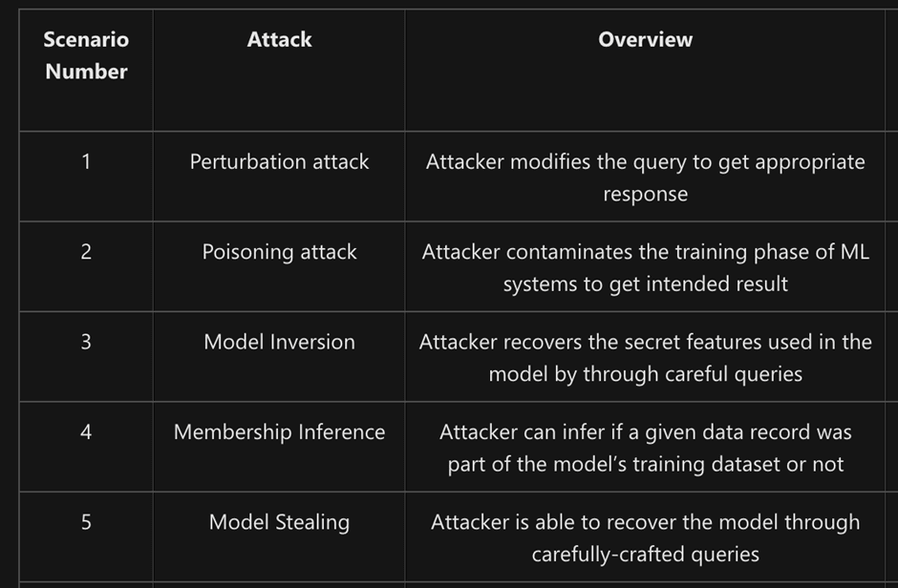Select the Perturbation attack cell

point(279,162)
